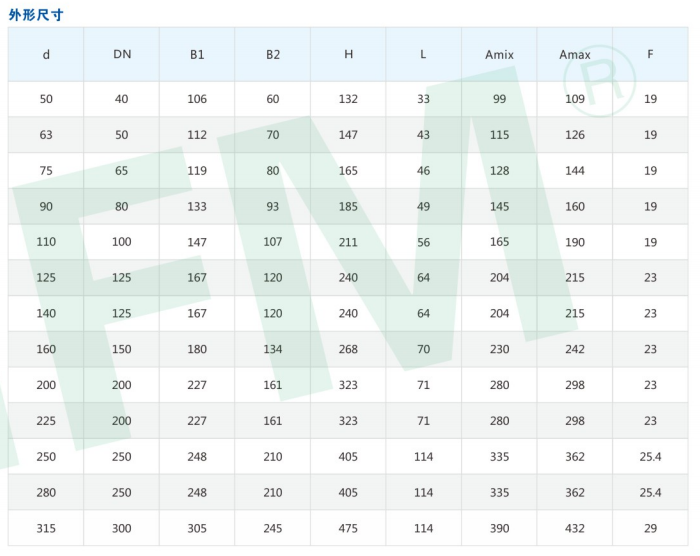700x556 pixels.
Task: Select the Amix column header
Action: pos(499,54)
